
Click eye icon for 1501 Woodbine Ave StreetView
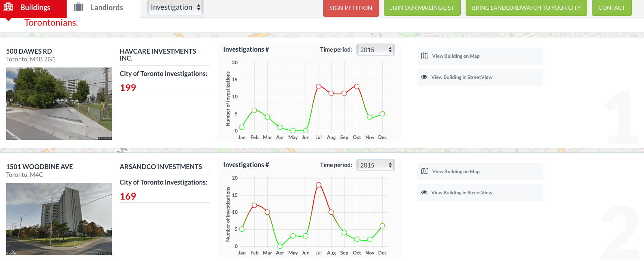pos(424,193)
